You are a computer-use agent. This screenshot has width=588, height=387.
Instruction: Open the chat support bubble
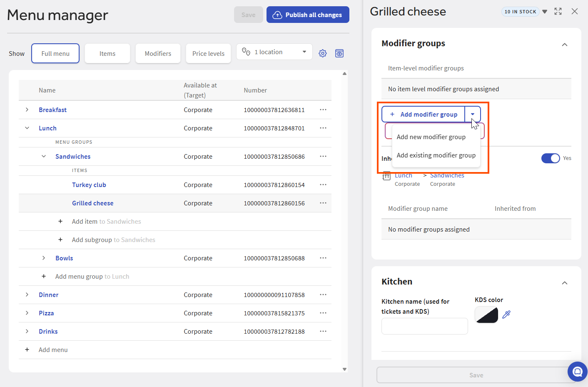coord(577,372)
